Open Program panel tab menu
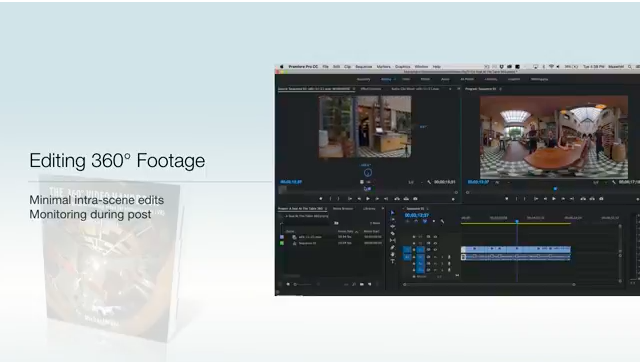The height and width of the screenshot is (364, 640). point(500,89)
